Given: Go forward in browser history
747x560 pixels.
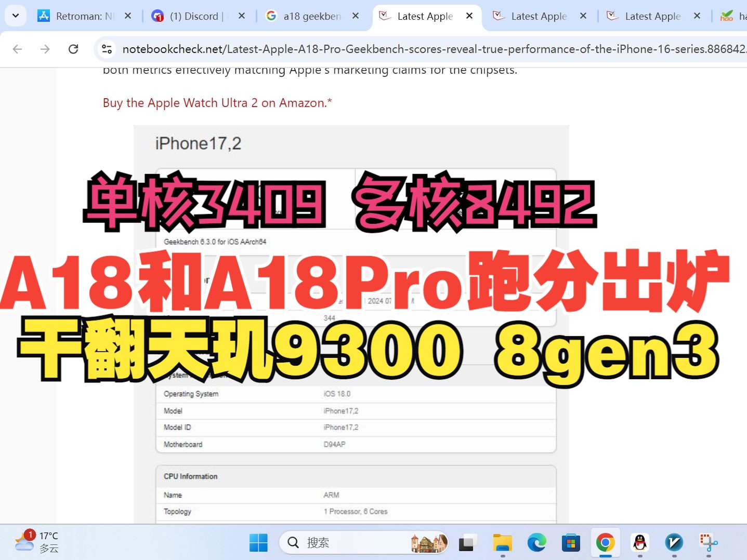Looking at the screenshot, I should click(45, 49).
